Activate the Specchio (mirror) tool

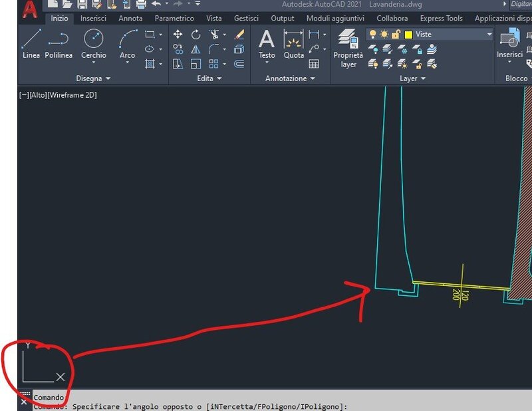tap(196, 49)
